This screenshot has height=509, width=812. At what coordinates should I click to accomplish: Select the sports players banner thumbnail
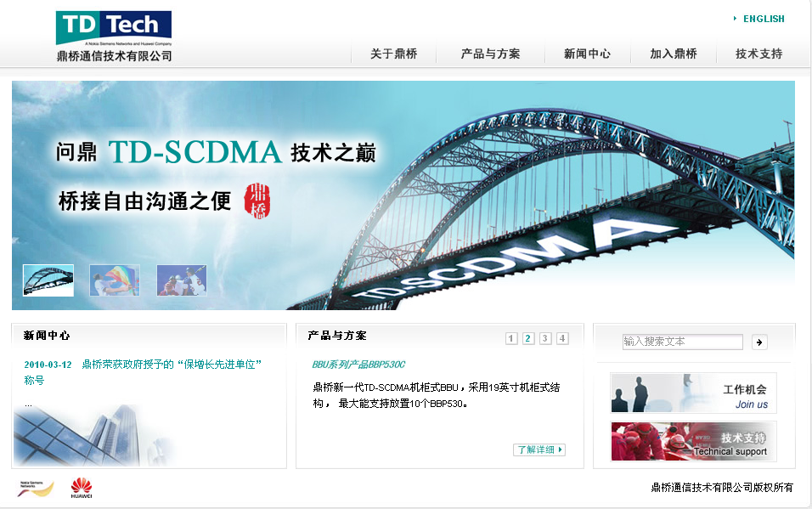pos(182,280)
